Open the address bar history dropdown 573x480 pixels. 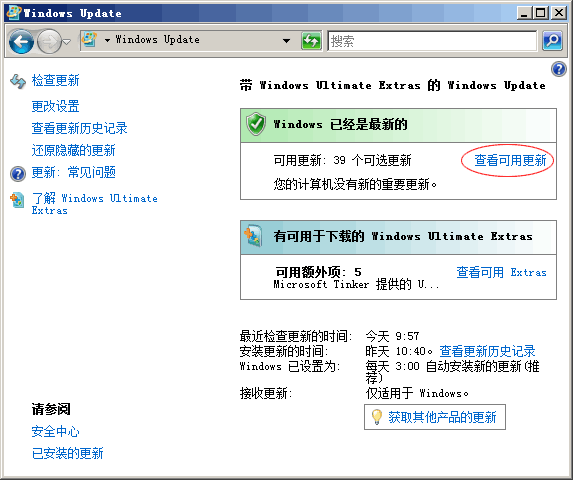[286, 41]
